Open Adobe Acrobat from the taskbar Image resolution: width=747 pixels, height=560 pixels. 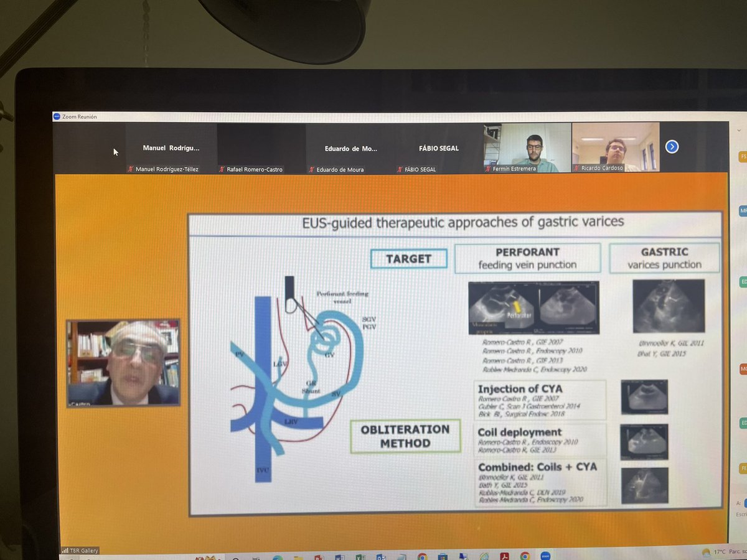pyautogui.click(x=505, y=556)
